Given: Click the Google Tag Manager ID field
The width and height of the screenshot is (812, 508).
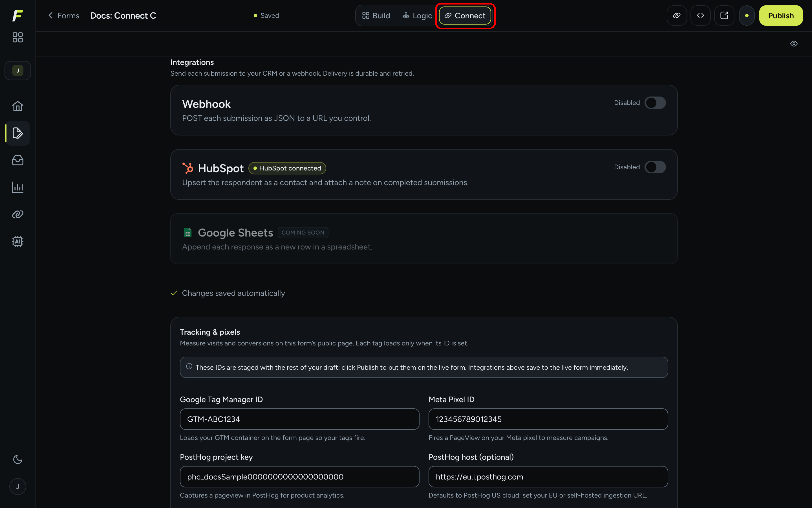Looking at the screenshot, I should tap(299, 419).
